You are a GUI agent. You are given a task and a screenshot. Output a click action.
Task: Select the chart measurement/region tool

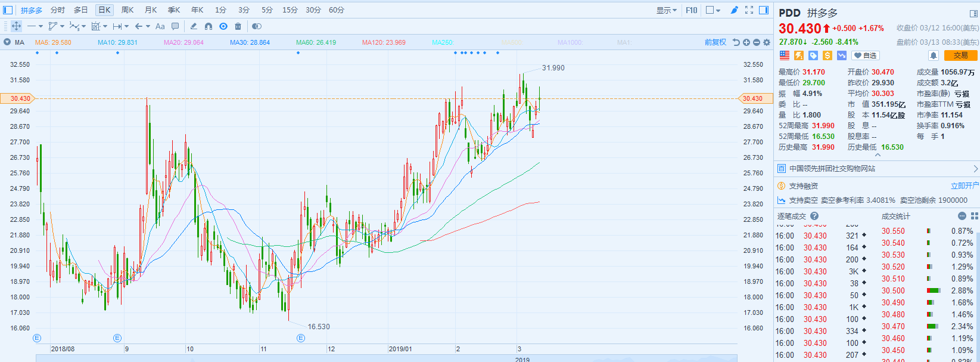(95, 26)
